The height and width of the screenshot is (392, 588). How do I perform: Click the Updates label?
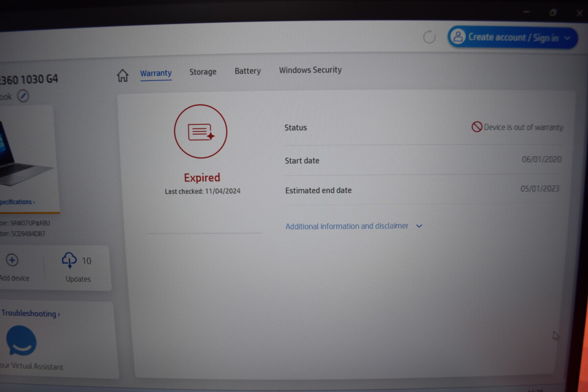[x=78, y=279]
